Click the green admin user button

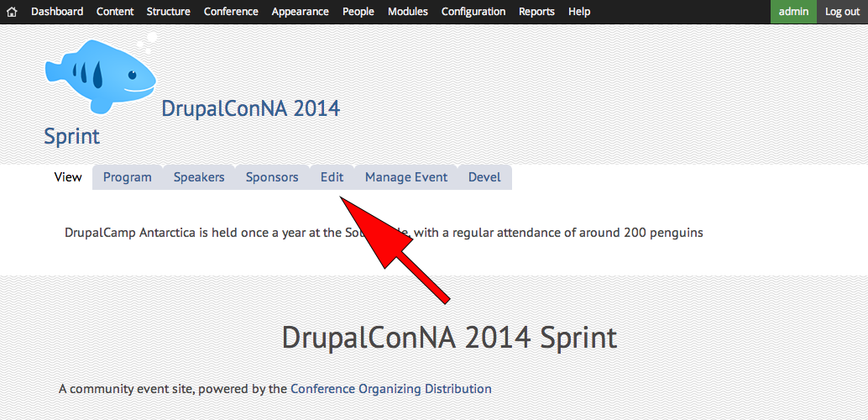793,12
